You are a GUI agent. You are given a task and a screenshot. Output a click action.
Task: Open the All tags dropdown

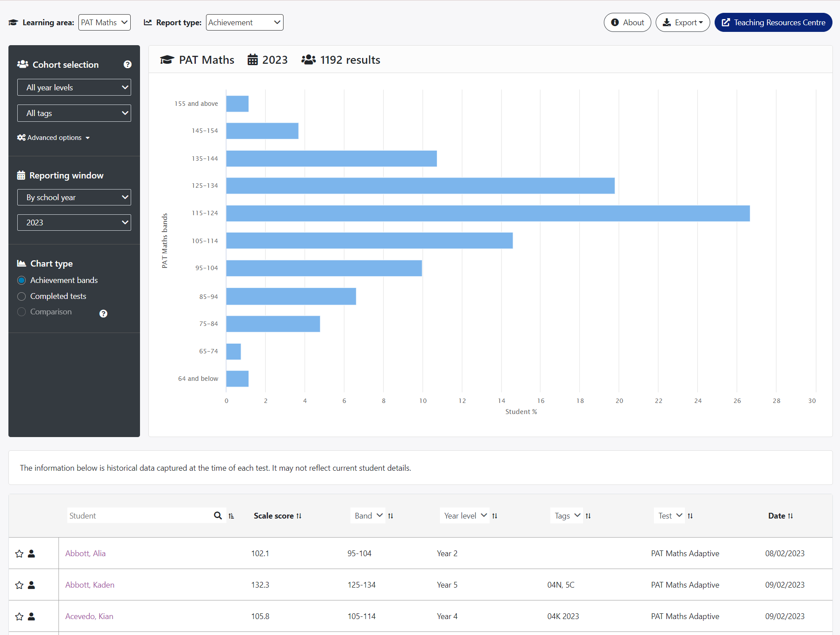[x=74, y=113]
